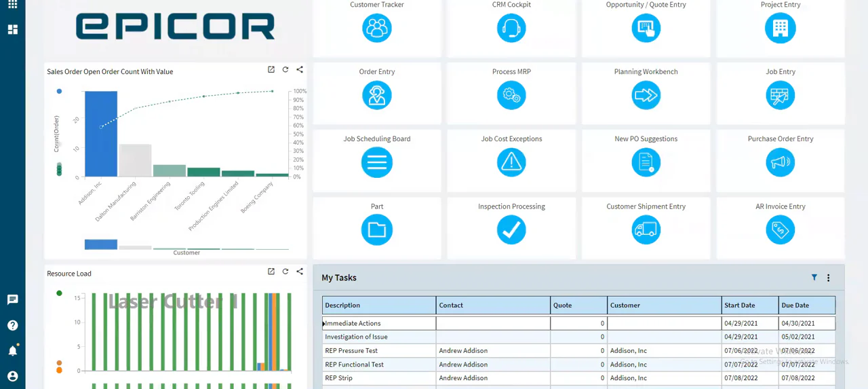868x389 pixels.
Task: Filter the My Tasks list
Action: point(814,278)
